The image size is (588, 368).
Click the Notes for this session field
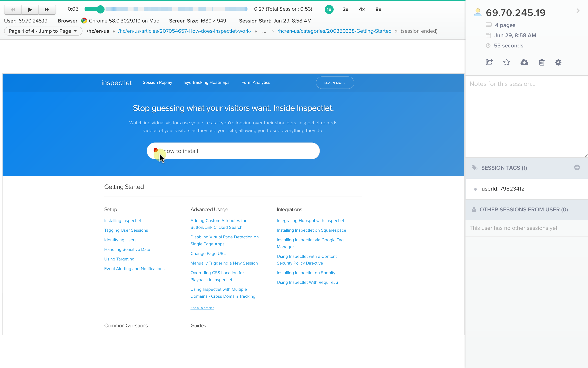(x=527, y=117)
